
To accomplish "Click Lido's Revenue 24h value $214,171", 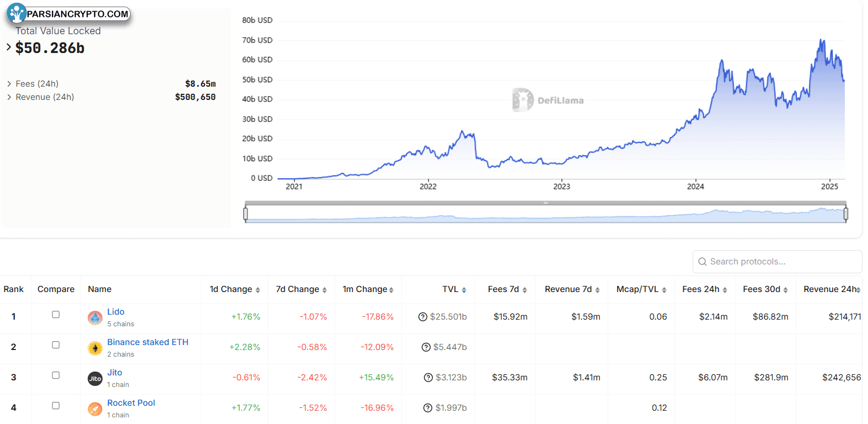I will (845, 317).
